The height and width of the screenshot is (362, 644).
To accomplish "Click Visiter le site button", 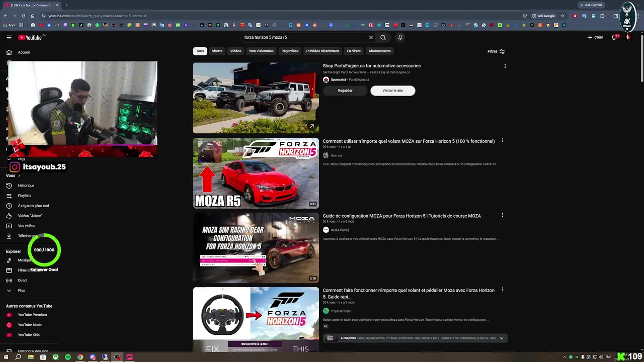I will click(392, 90).
